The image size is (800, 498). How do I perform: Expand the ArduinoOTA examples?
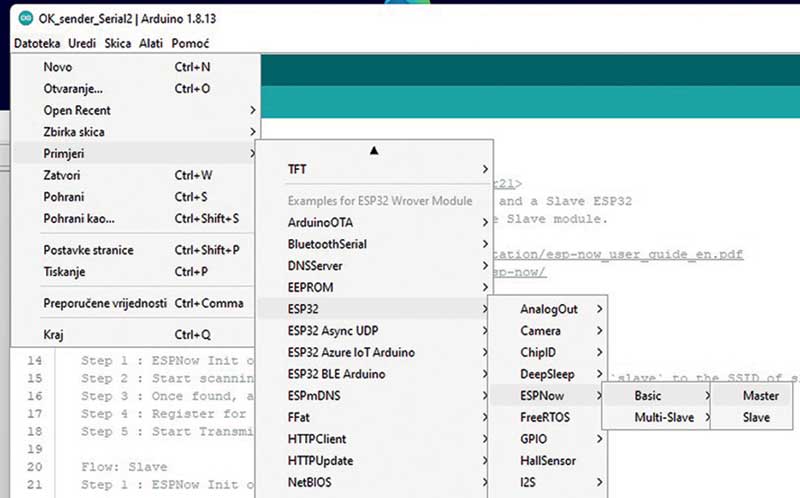point(320,222)
